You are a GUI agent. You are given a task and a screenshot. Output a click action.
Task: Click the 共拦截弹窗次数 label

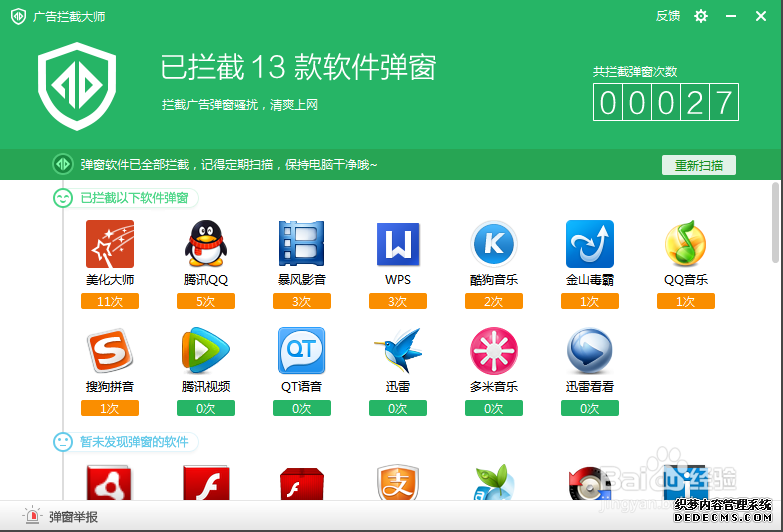coord(635,71)
